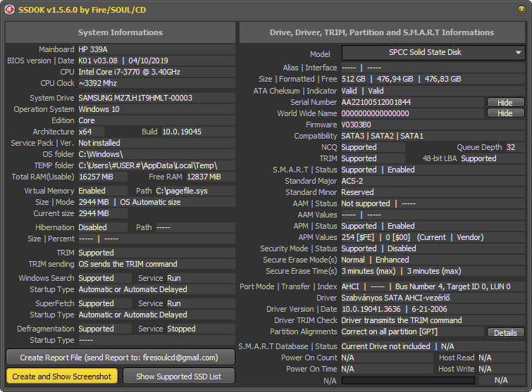
Task: Hide the Serial Number value
Action: click(505, 102)
